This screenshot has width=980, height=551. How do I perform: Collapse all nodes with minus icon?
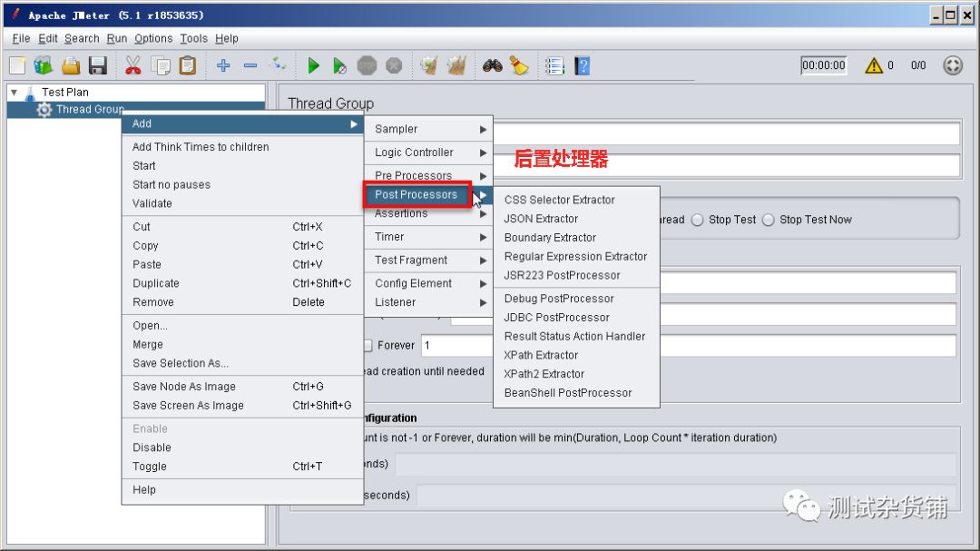click(x=250, y=65)
